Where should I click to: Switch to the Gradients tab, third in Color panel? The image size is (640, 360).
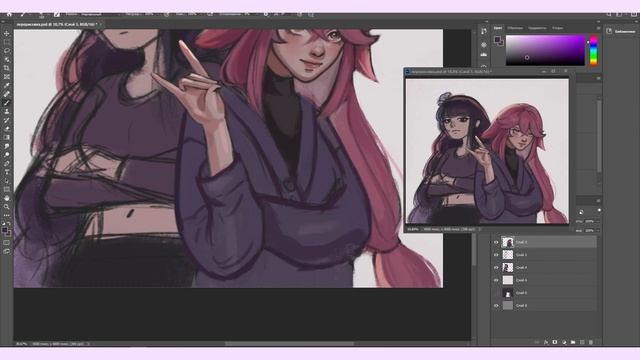(x=537, y=28)
